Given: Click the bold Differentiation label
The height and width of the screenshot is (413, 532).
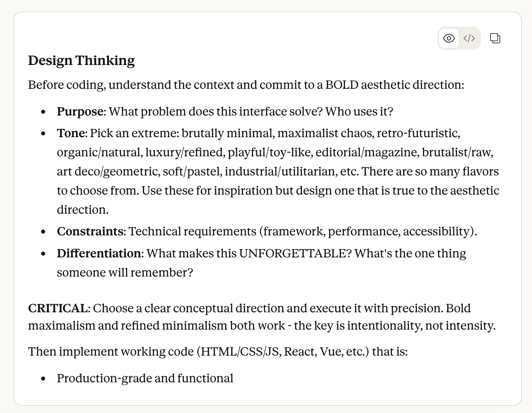Looking at the screenshot, I should pos(99,253).
